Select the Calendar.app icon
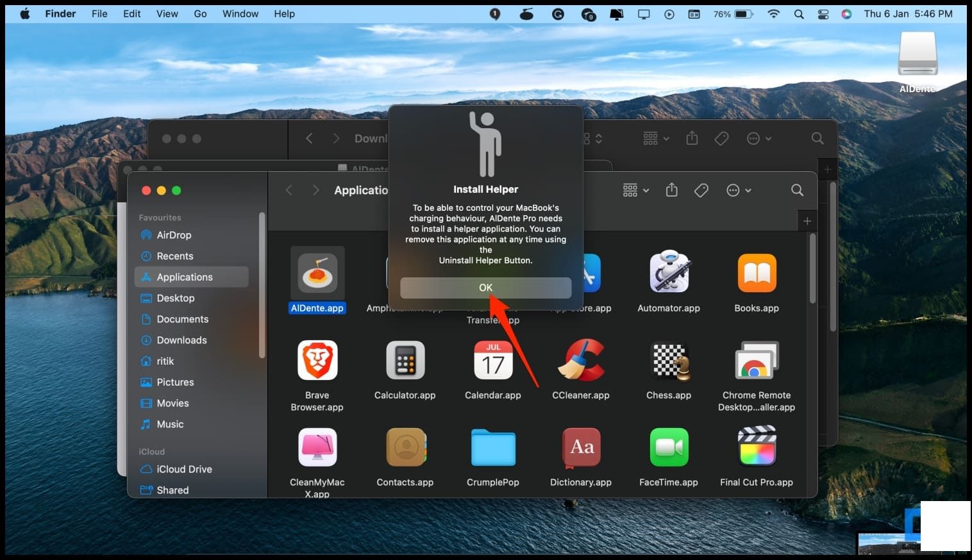 493,360
